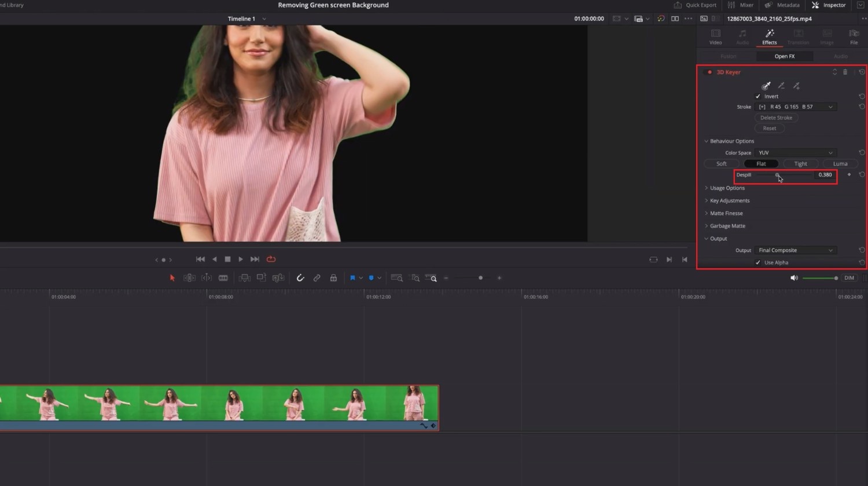Image resolution: width=868 pixels, height=486 pixels.
Task: Click the Despill slider handle
Action: coord(777,175)
